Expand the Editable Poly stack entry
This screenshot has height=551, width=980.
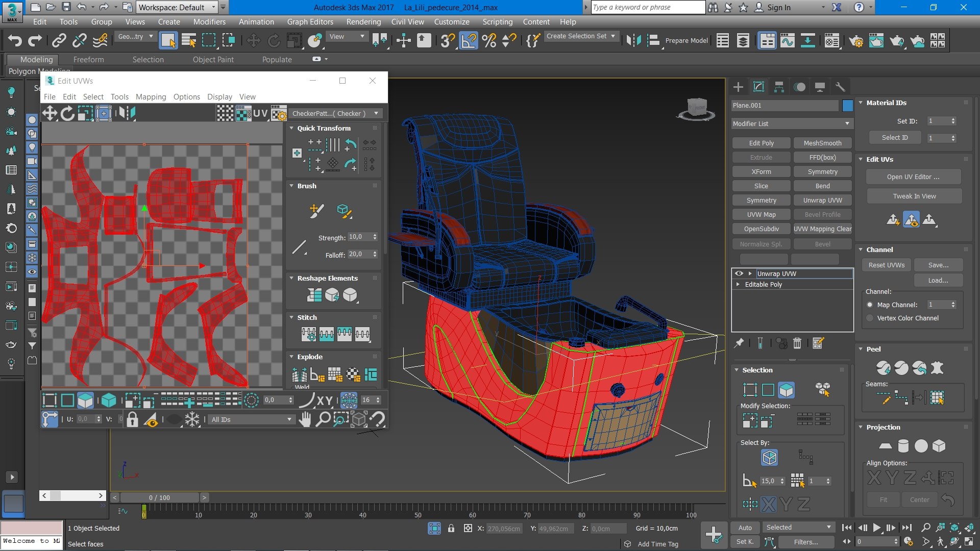pos(738,284)
